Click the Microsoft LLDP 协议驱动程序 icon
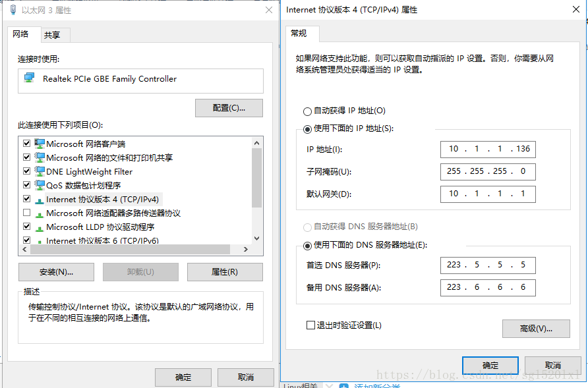588x388 pixels. (40, 229)
